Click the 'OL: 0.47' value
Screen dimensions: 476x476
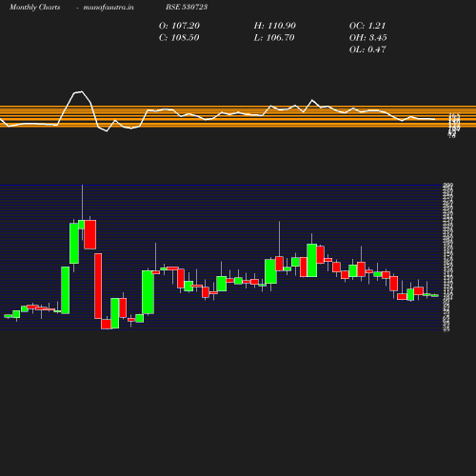(x=367, y=50)
